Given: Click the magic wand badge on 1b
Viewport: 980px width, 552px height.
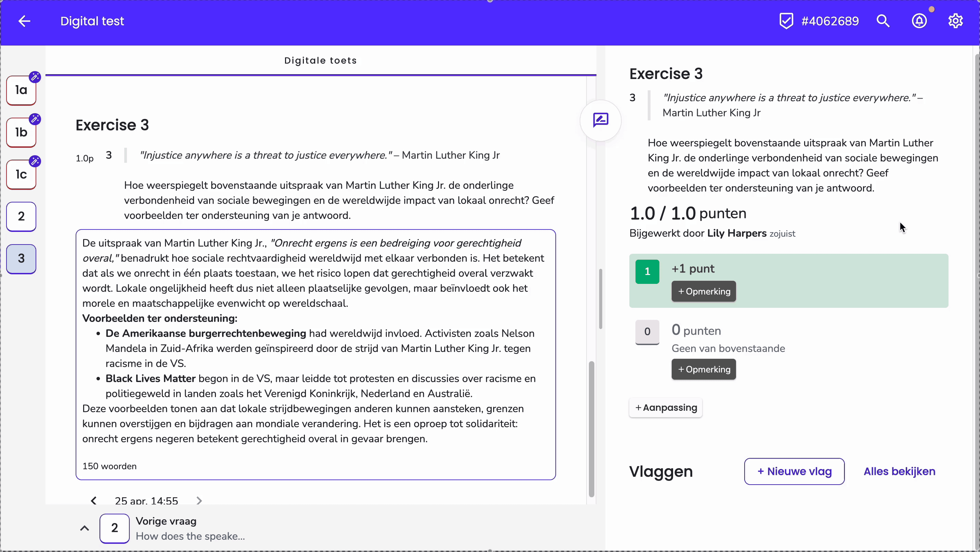Looking at the screenshot, I should [35, 119].
